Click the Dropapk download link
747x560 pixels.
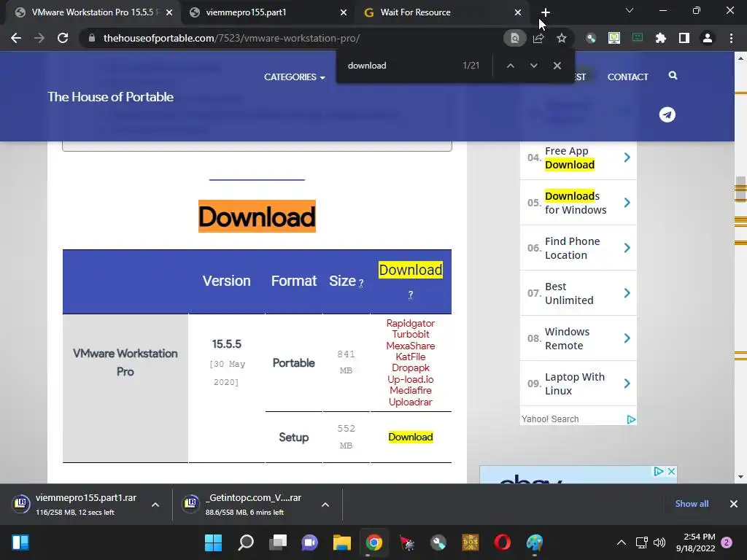pyautogui.click(x=410, y=367)
